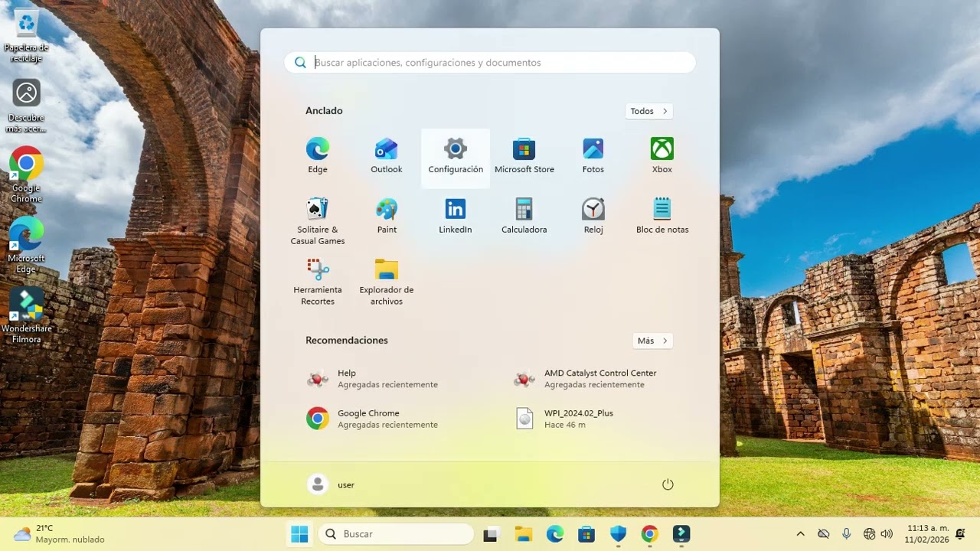
Task: Click the microphone icon in system tray
Action: coord(846,534)
